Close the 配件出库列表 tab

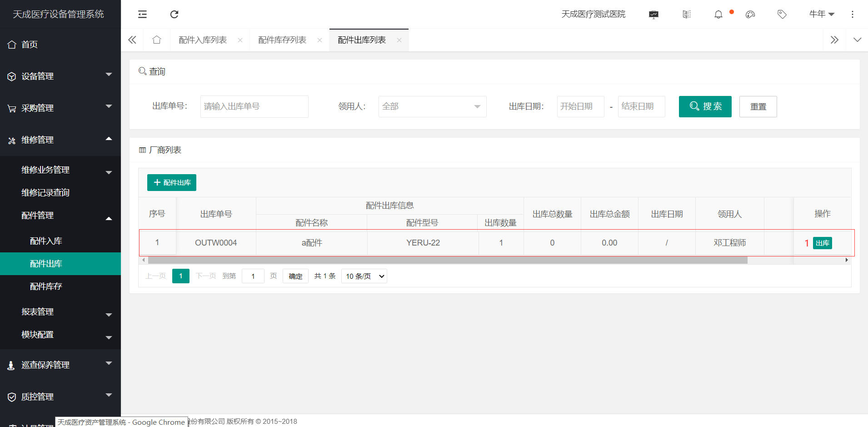(x=399, y=40)
